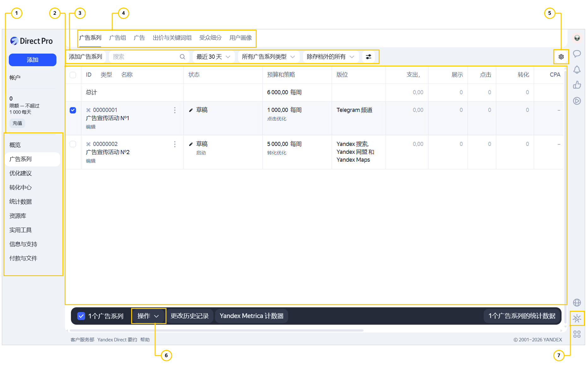Expand the 除存档外的所有 status dropdown
This screenshot has height=371, width=588.
click(x=331, y=57)
